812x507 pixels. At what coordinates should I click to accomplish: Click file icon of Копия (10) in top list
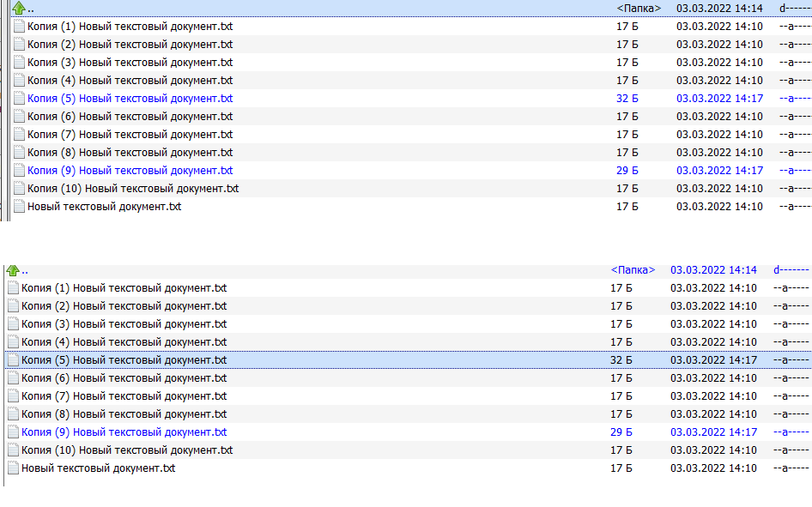pyautogui.click(x=19, y=189)
